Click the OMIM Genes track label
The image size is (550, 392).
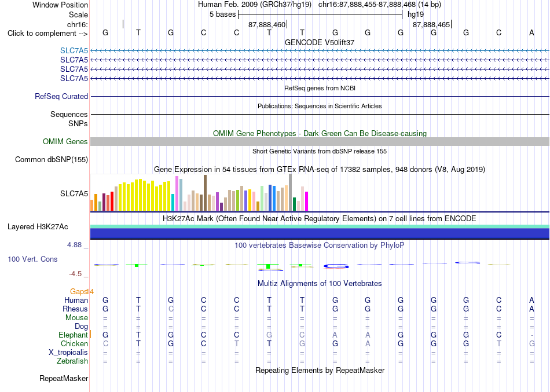click(x=65, y=141)
